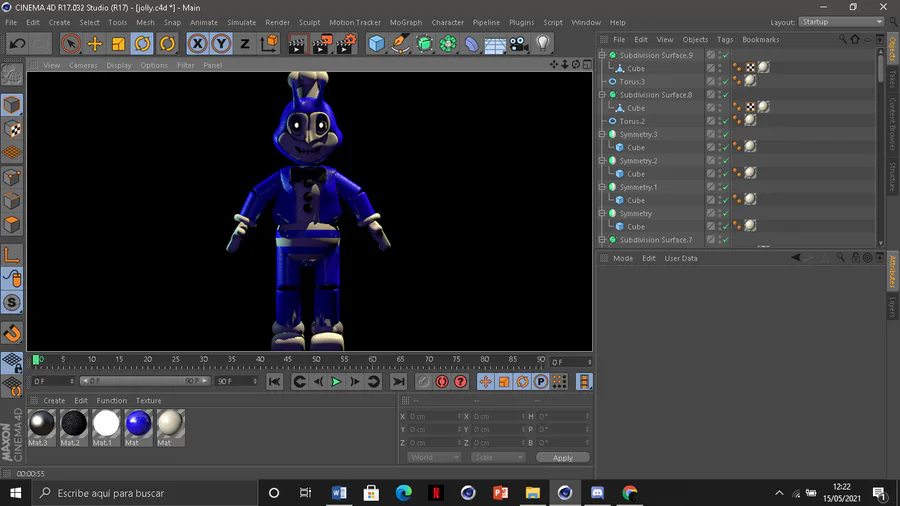The height and width of the screenshot is (506, 900).
Task: Collapse Symmetry.1 tree node
Action: pyautogui.click(x=602, y=187)
